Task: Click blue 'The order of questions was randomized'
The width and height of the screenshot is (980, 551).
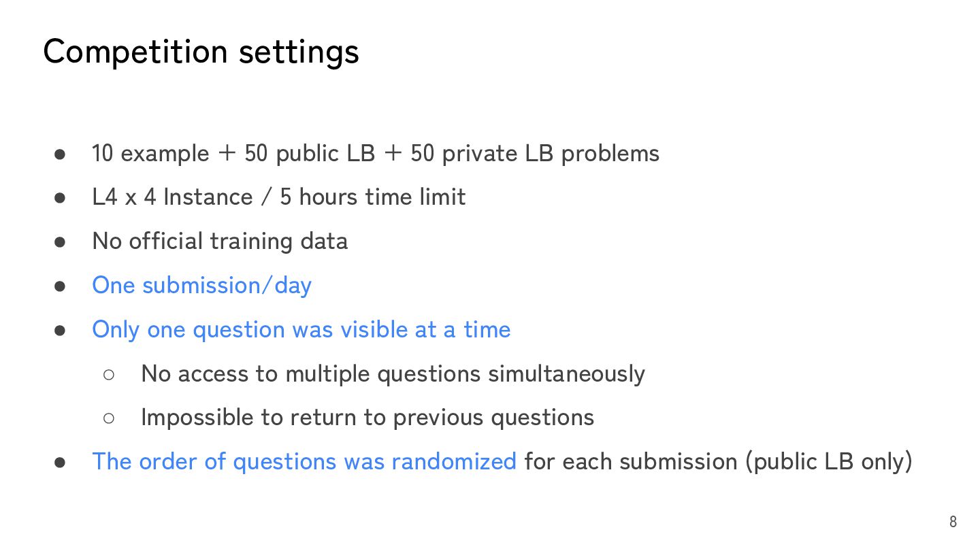Action: pos(304,462)
